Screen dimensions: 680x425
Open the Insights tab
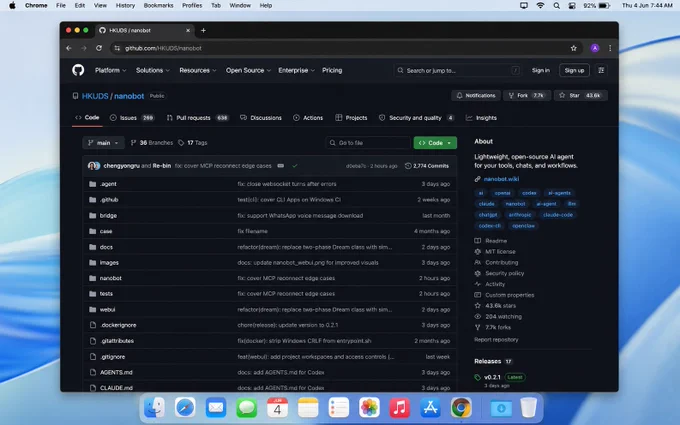(x=481, y=118)
